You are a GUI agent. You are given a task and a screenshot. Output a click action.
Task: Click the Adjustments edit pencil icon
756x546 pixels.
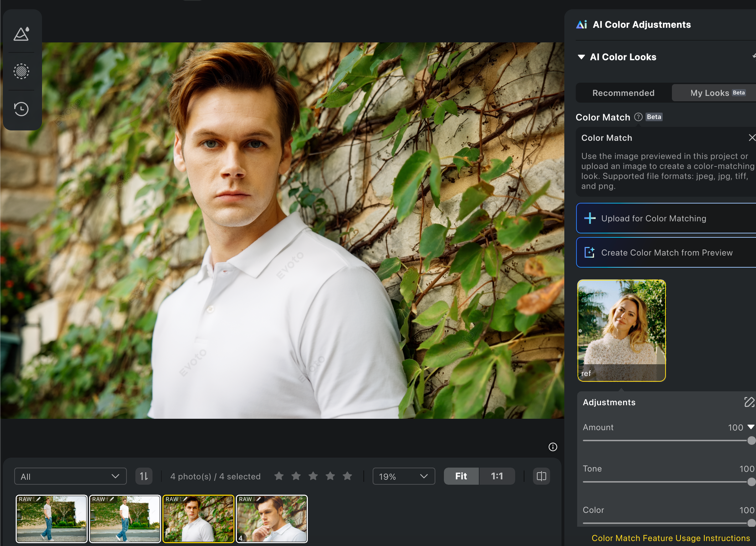click(749, 402)
